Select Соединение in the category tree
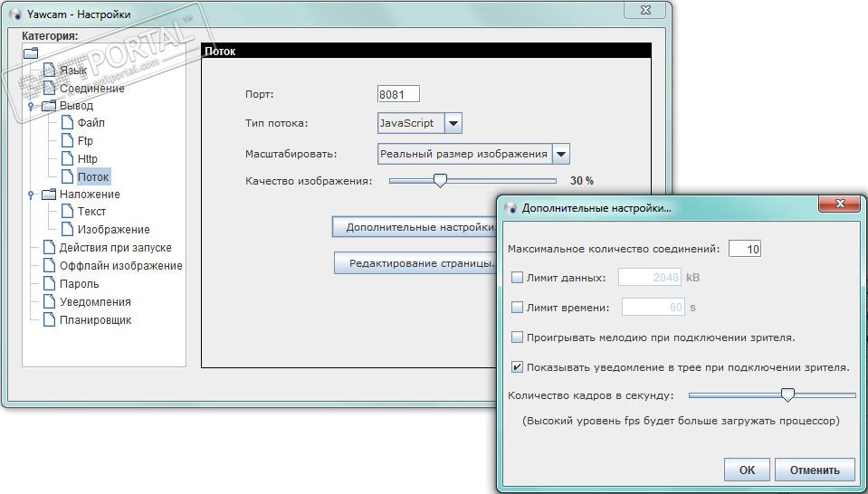868x494 pixels. (x=92, y=88)
